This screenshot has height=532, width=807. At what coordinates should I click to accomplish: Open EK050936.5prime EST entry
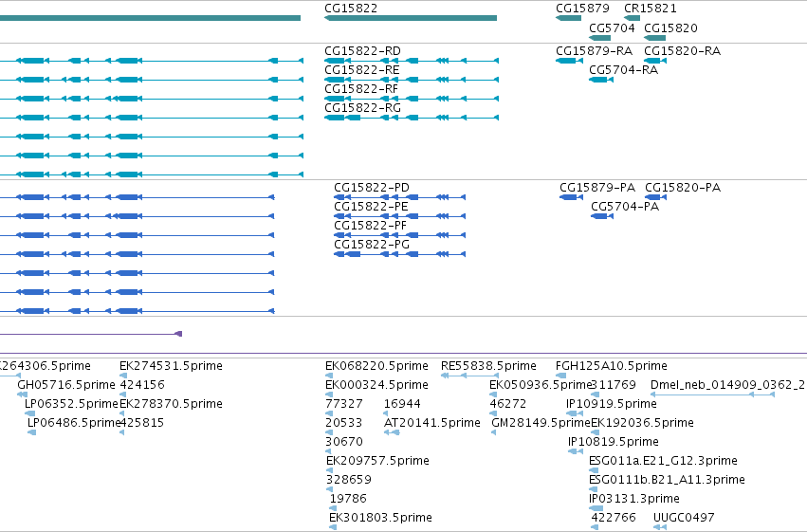pos(541,385)
